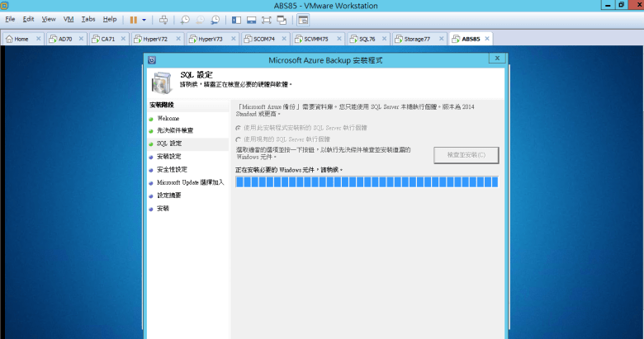This screenshot has width=644, height=339.
Task: Click the VMware pause virtual machine icon
Action: [133, 19]
